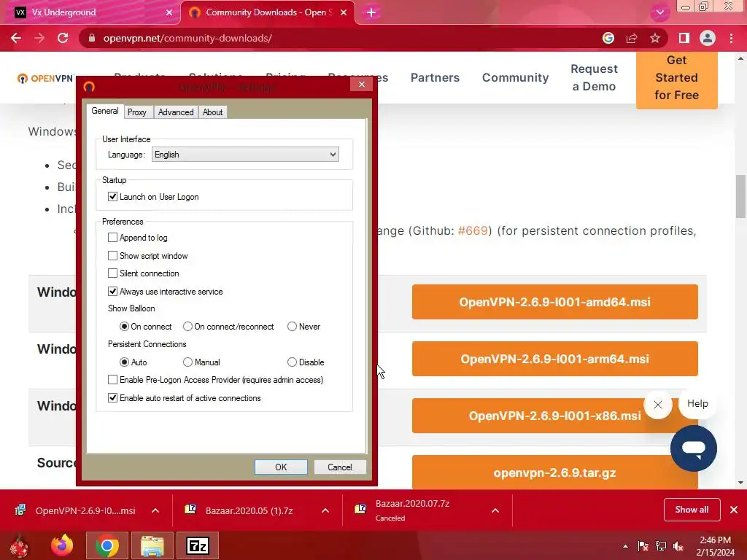Expand Bazaar.2020.07.7z download options
This screenshot has width=747, height=560.
tap(495, 510)
